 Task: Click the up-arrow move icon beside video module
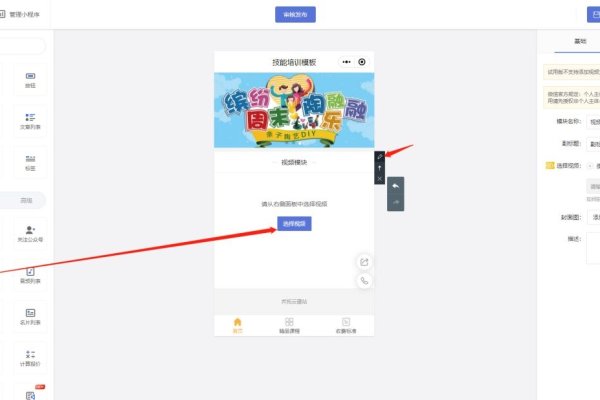379,167
